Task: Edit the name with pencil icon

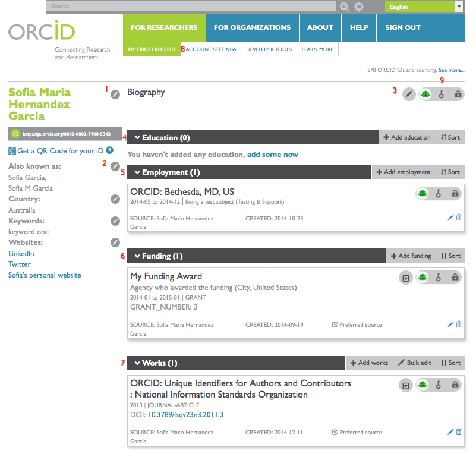Action: [115, 94]
